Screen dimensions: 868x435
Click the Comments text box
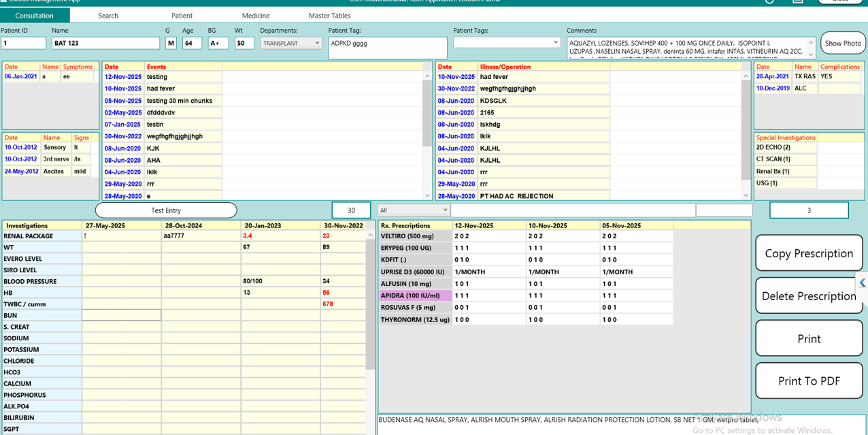tap(687, 48)
